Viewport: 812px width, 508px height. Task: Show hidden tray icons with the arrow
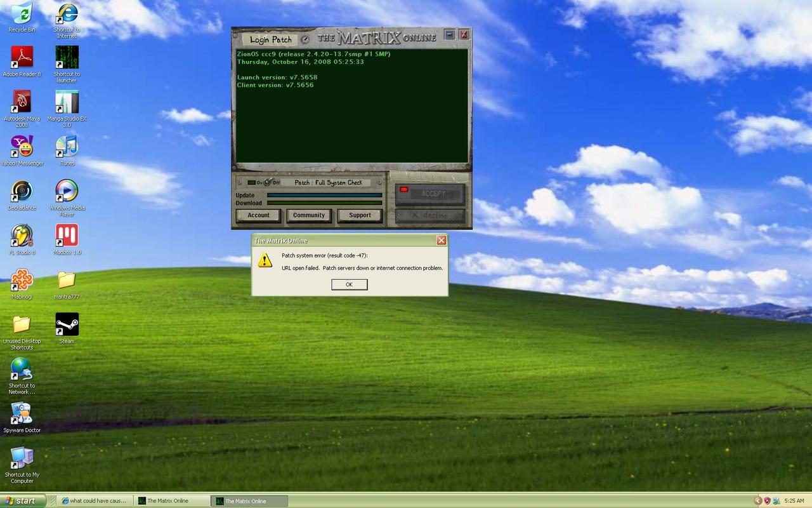757,500
